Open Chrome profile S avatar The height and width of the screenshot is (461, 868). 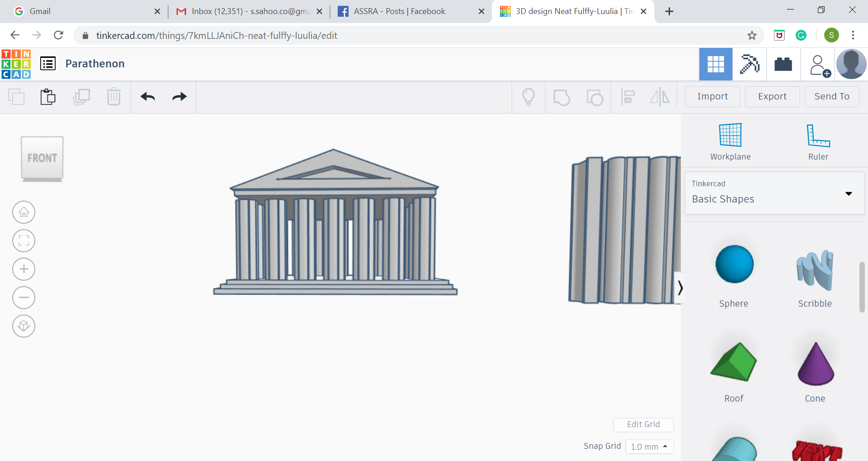pos(831,35)
